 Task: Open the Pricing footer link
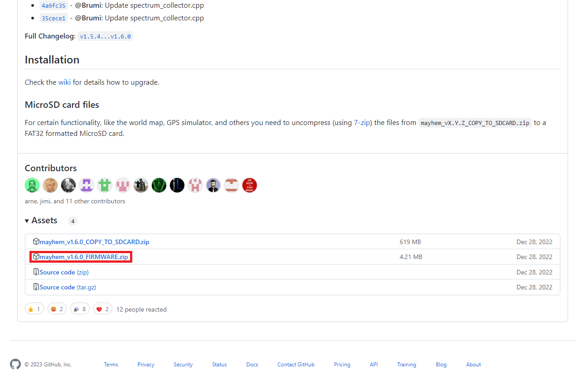(x=342, y=365)
